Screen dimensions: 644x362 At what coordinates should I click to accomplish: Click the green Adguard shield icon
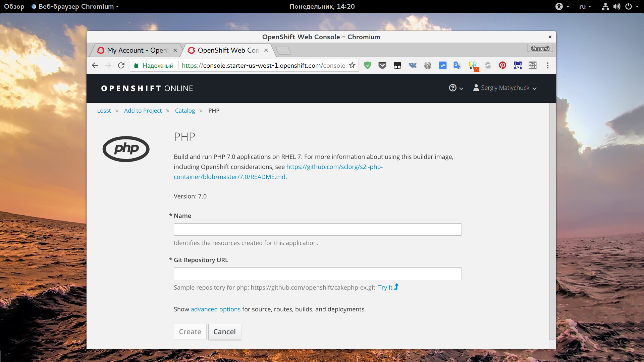tap(368, 65)
